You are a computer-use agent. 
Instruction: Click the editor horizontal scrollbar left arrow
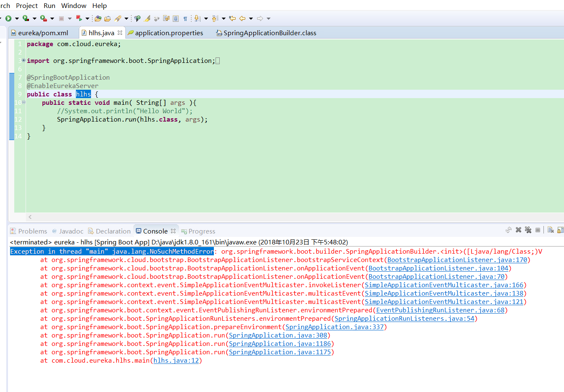(30, 217)
